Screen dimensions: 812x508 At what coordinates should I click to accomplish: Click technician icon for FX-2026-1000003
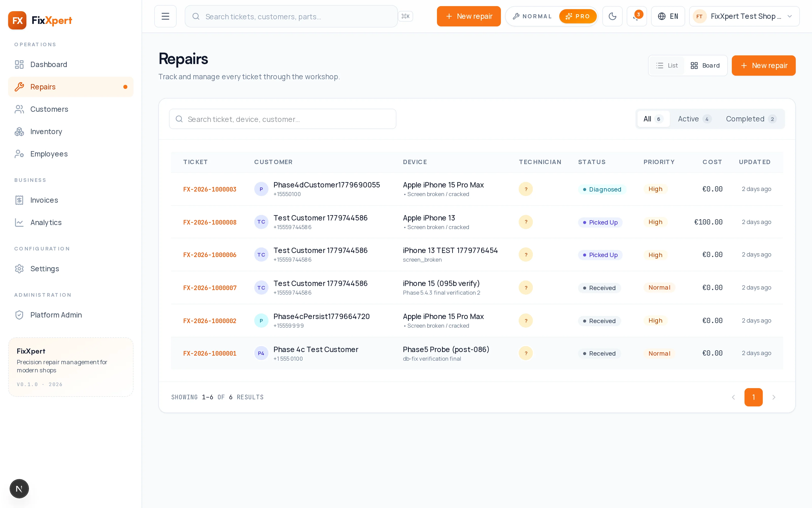click(526, 189)
